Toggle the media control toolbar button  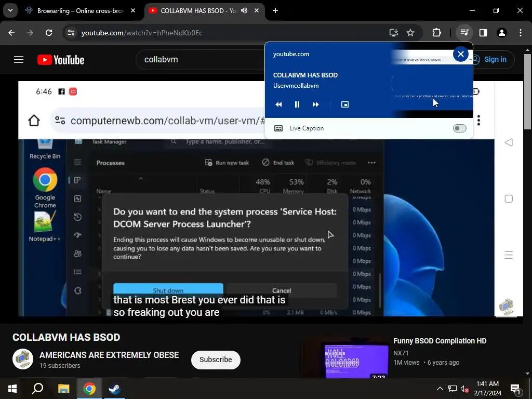click(464, 33)
